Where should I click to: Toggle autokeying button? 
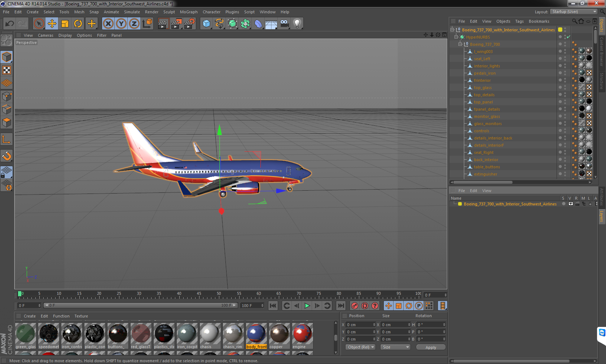click(365, 306)
